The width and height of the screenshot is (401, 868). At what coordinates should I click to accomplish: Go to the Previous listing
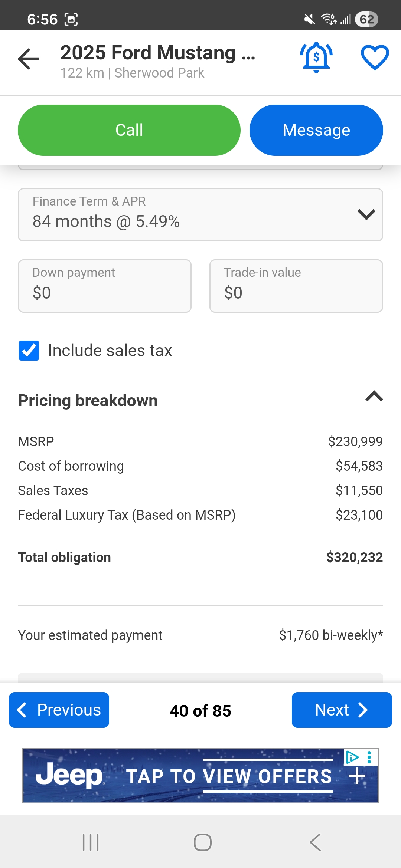(x=59, y=710)
